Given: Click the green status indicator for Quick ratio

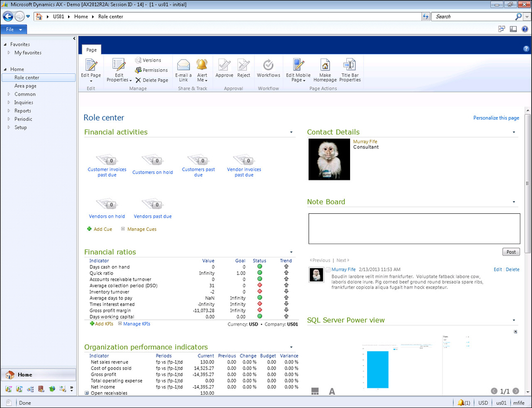Looking at the screenshot, I should coord(260,273).
